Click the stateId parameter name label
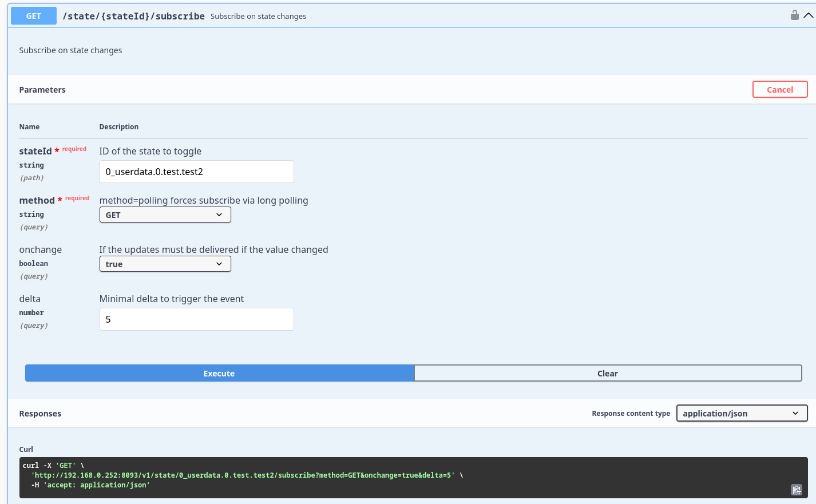816x504 pixels. (35, 152)
